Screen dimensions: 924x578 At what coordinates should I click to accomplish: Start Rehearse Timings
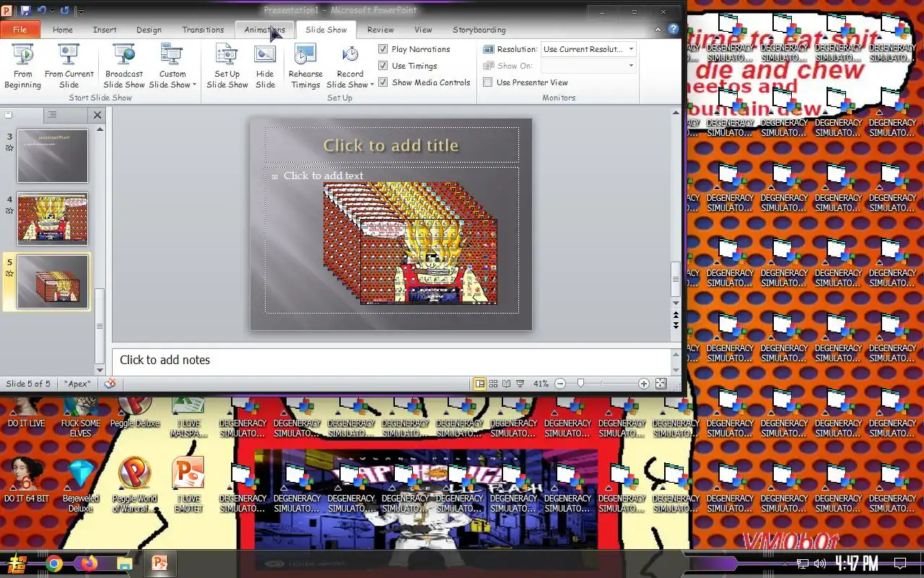305,66
